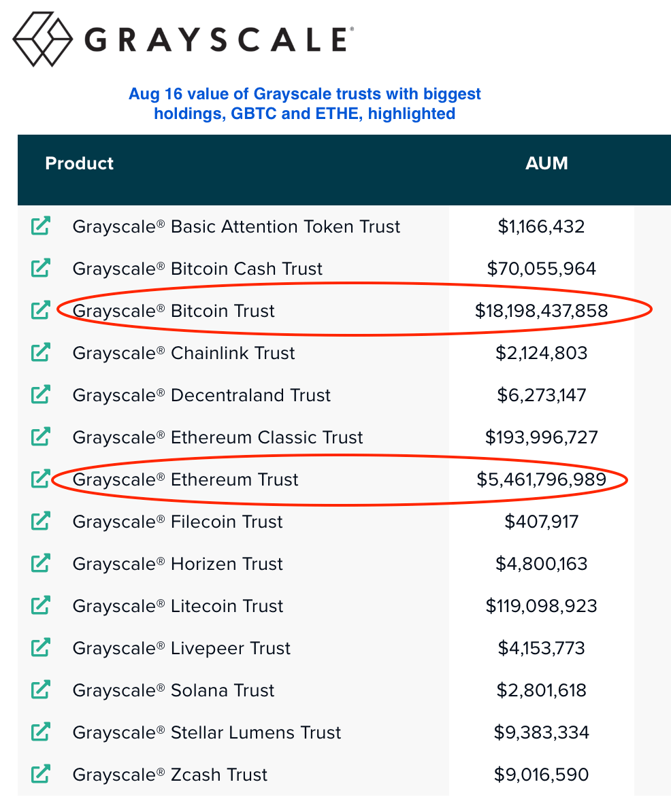The width and height of the screenshot is (671, 812).
Task: Open external link icon for Bitcoin Cash Trust
Action: tap(41, 269)
